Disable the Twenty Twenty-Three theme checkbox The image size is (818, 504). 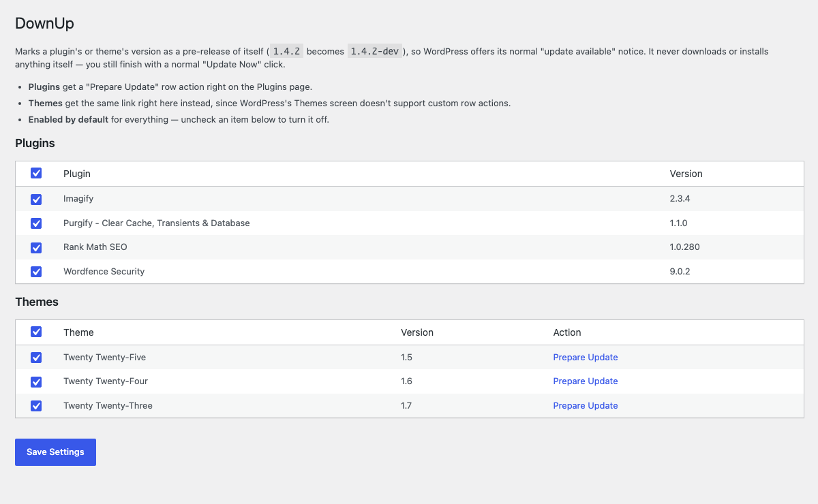pyautogui.click(x=36, y=406)
